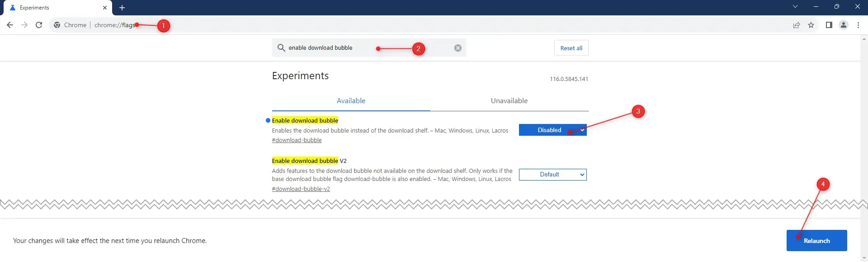This screenshot has width=868, height=262.
Task: Go forward using the browser forward arrow
Action: click(x=24, y=25)
